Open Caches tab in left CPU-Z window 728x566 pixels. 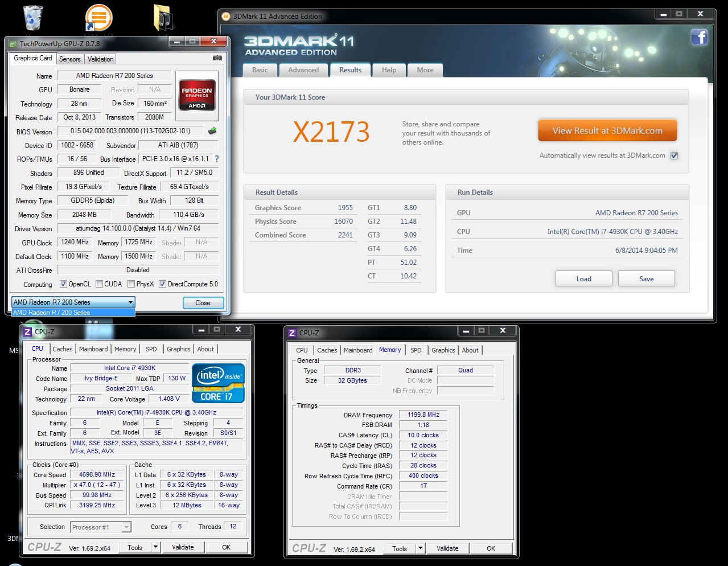point(63,349)
